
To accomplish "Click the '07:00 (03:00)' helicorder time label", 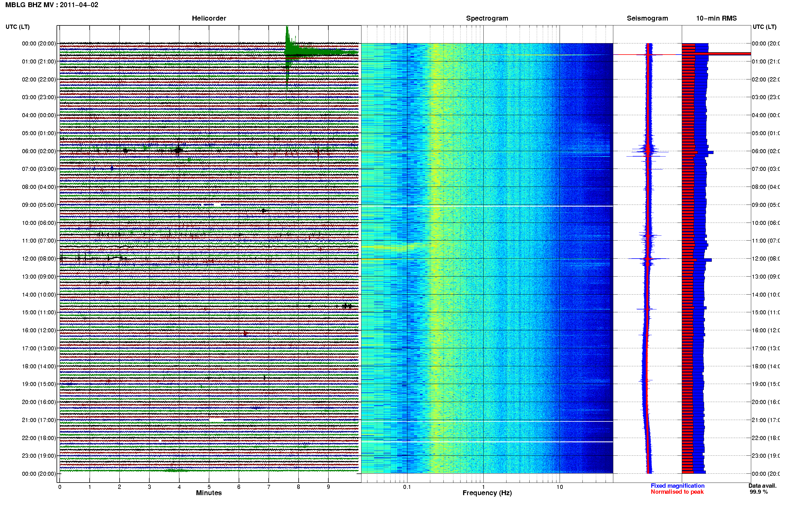I will (x=39, y=169).
